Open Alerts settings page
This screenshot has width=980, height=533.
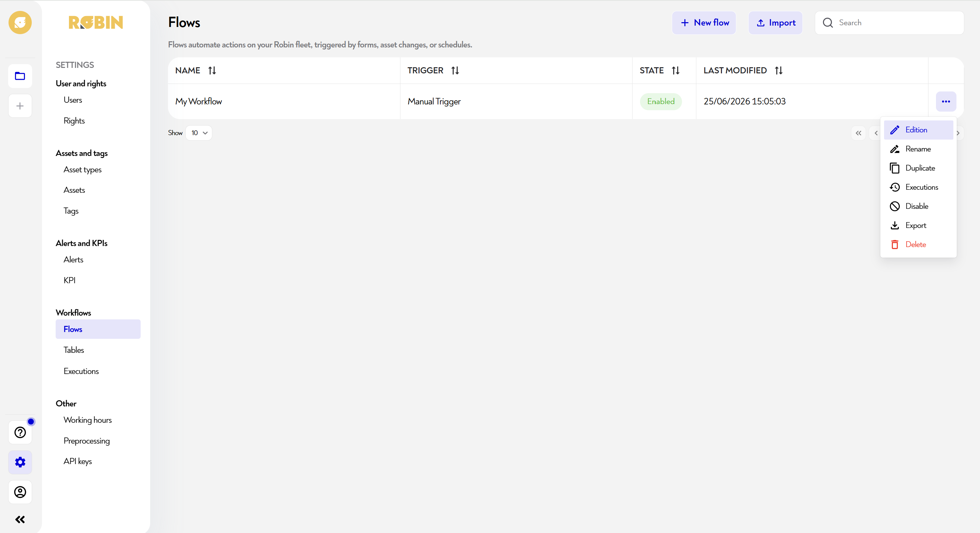73,260
